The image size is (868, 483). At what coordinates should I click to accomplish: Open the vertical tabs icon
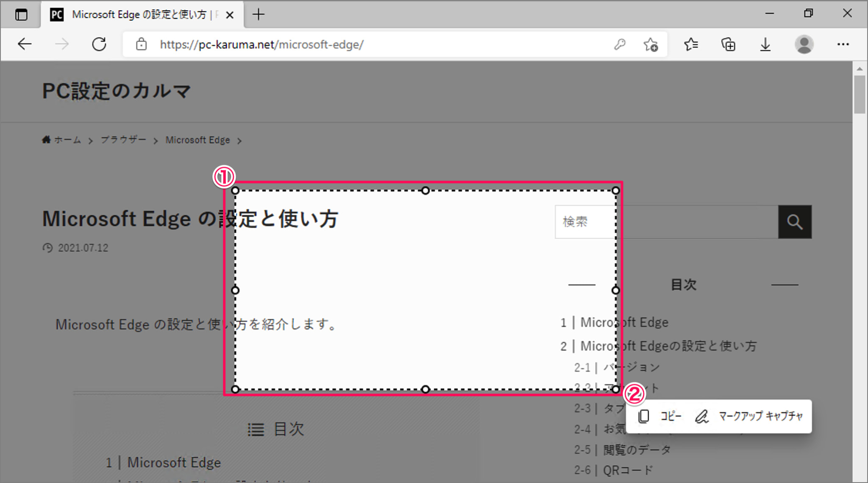(x=21, y=14)
